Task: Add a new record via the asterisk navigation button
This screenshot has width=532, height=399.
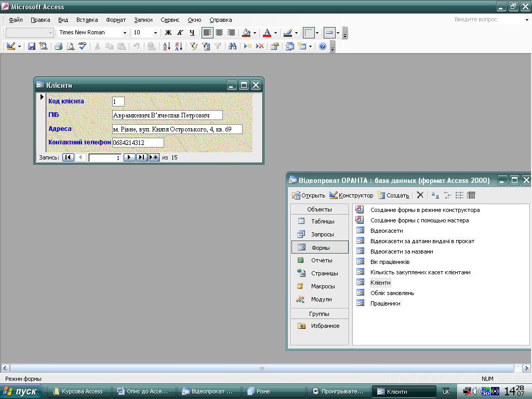Action: point(154,157)
